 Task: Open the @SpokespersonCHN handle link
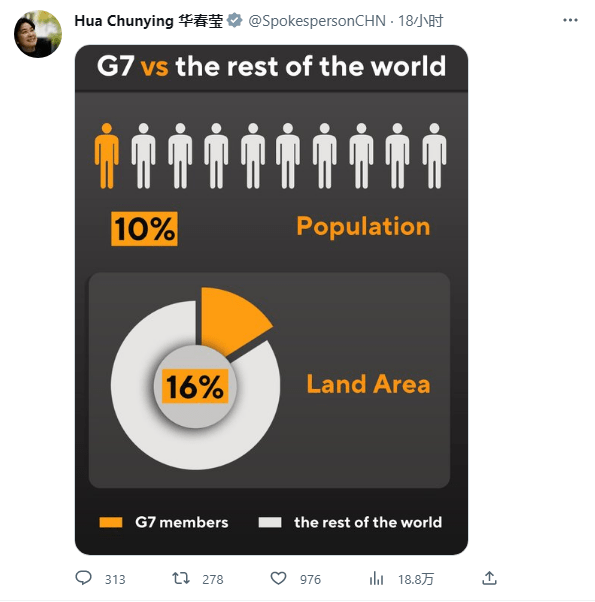[x=317, y=21]
